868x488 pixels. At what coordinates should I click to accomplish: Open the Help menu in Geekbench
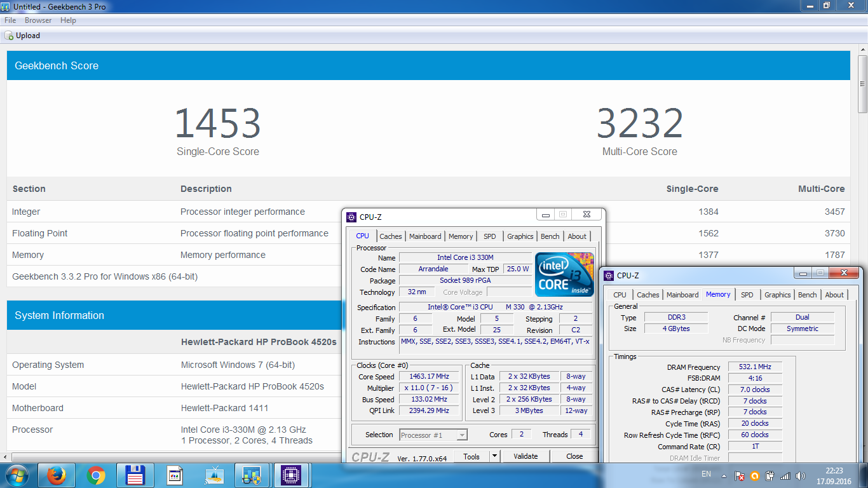(x=68, y=20)
